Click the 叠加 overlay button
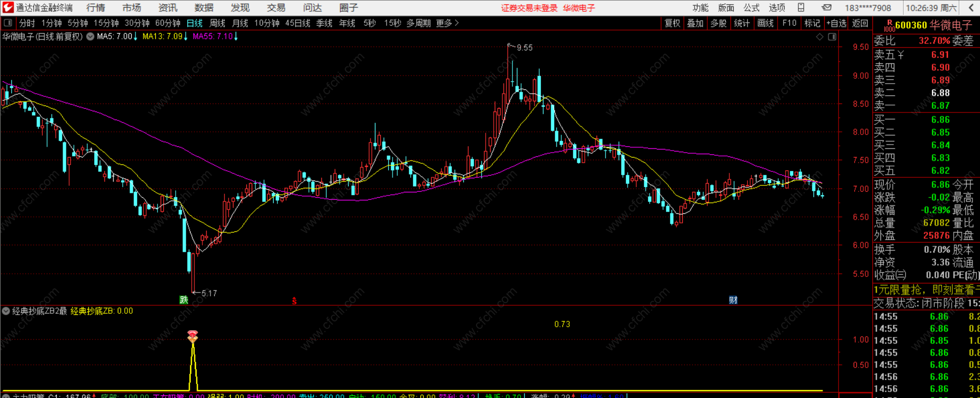 click(x=695, y=23)
